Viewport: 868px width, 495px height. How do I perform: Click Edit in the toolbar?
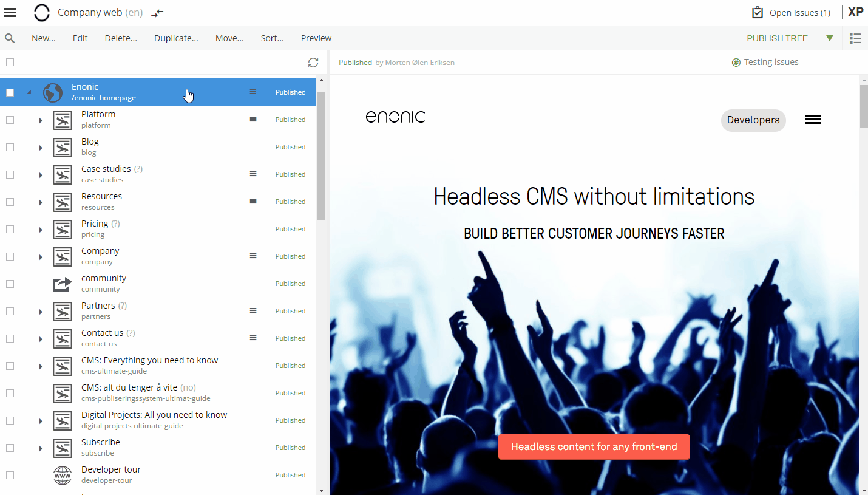point(80,38)
